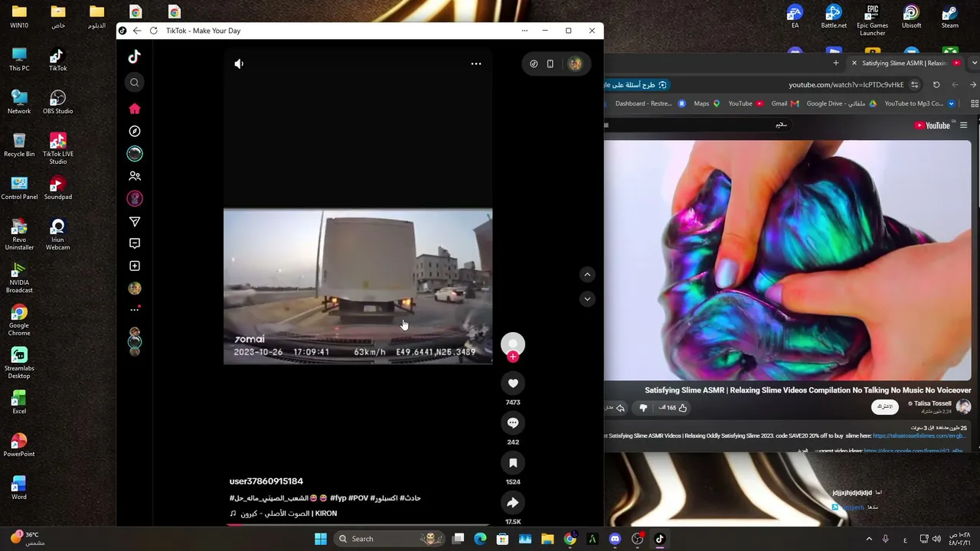The width and height of the screenshot is (980, 551).
Task: Click the #POV hashtag in the caption
Action: click(358, 498)
